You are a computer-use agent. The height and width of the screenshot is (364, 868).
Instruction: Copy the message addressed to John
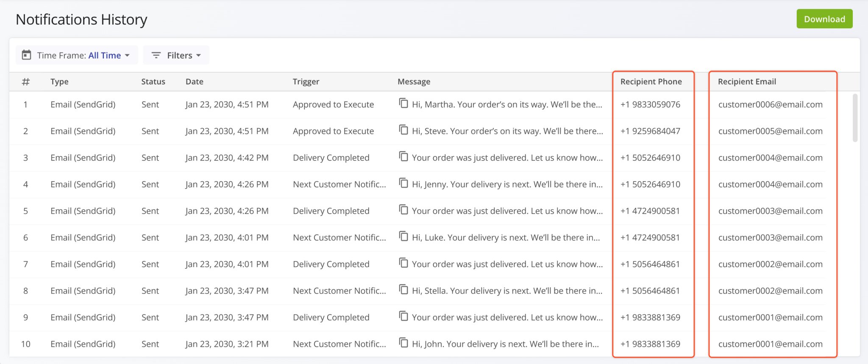pyautogui.click(x=403, y=343)
